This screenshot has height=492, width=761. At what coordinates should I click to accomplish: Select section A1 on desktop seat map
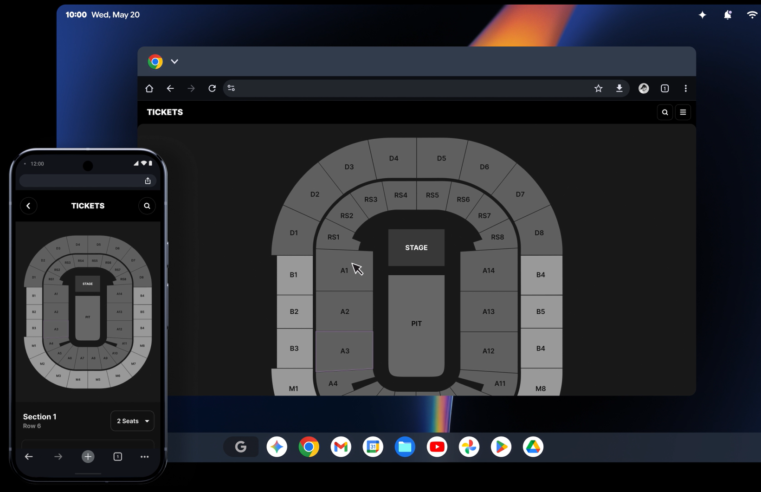click(344, 271)
